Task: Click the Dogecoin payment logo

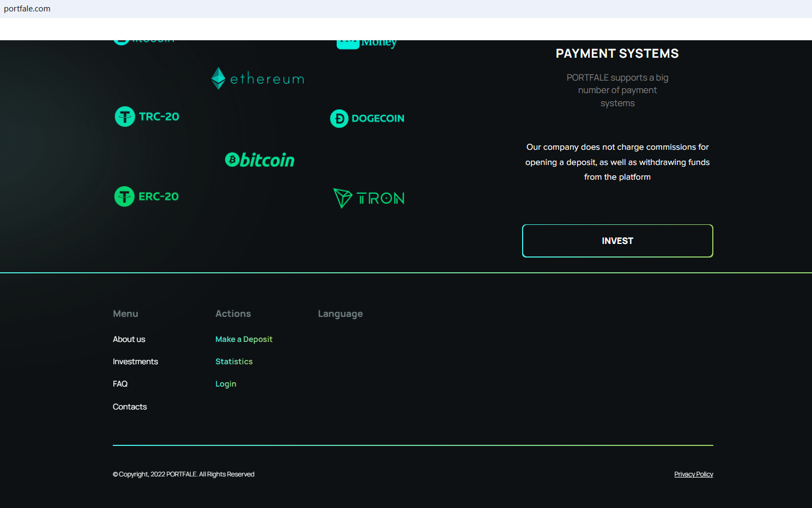Action: coord(367,118)
